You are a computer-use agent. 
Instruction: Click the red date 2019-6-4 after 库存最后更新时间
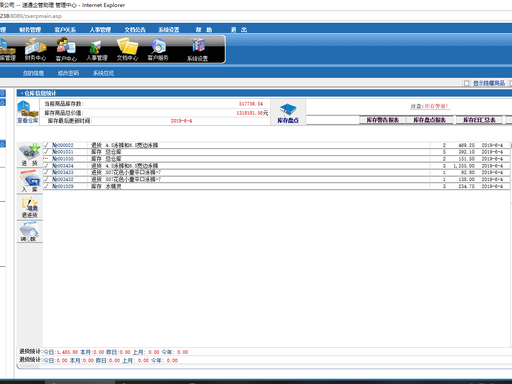pos(181,121)
